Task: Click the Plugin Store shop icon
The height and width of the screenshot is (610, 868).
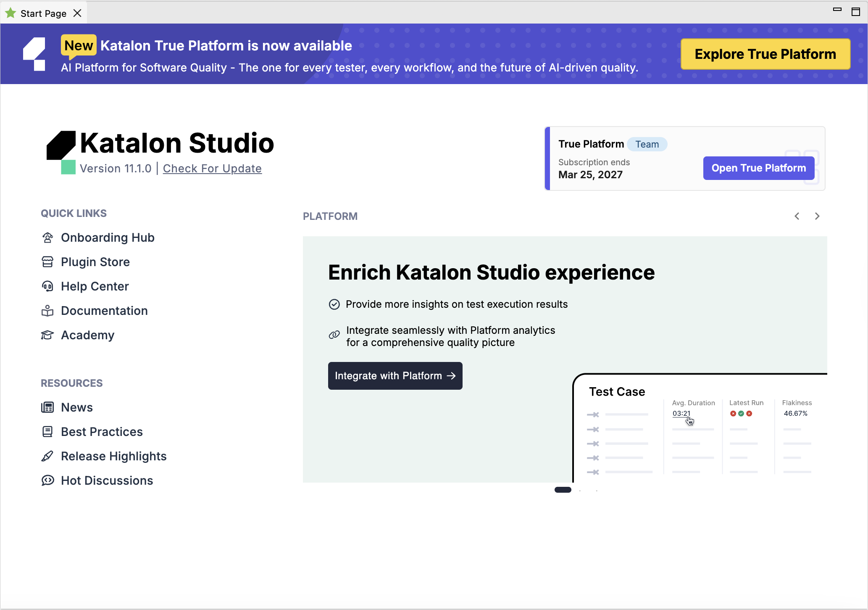Action: pyautogui.click(x=47, y=262)
